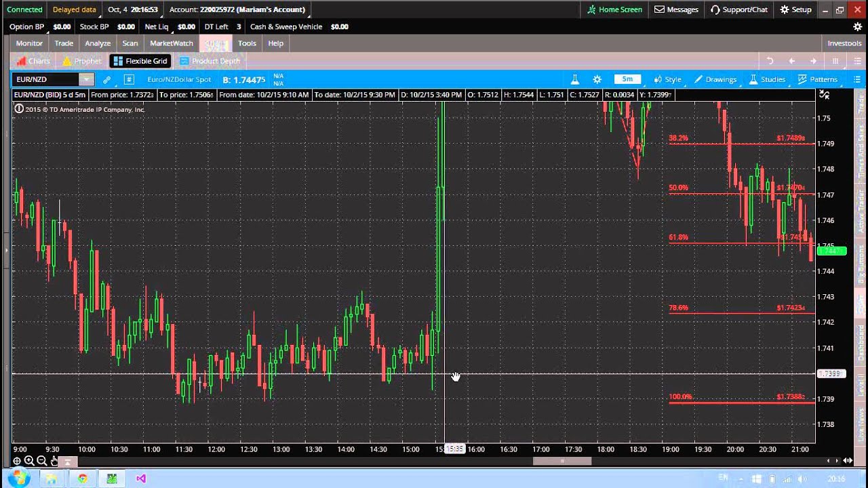Screen dimensions: 868x488
Task: Click the Home Screen button
Action: tap(614, 9)
